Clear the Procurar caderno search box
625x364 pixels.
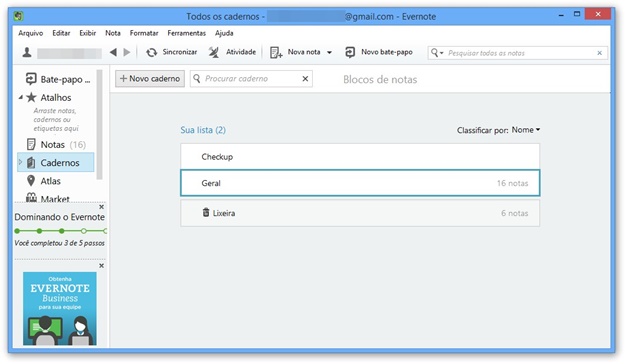coord(305,79)
